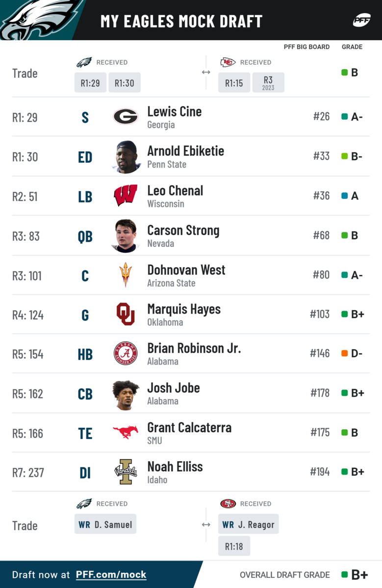Click Carson Strong's player headshot

[x=126, y=236]
